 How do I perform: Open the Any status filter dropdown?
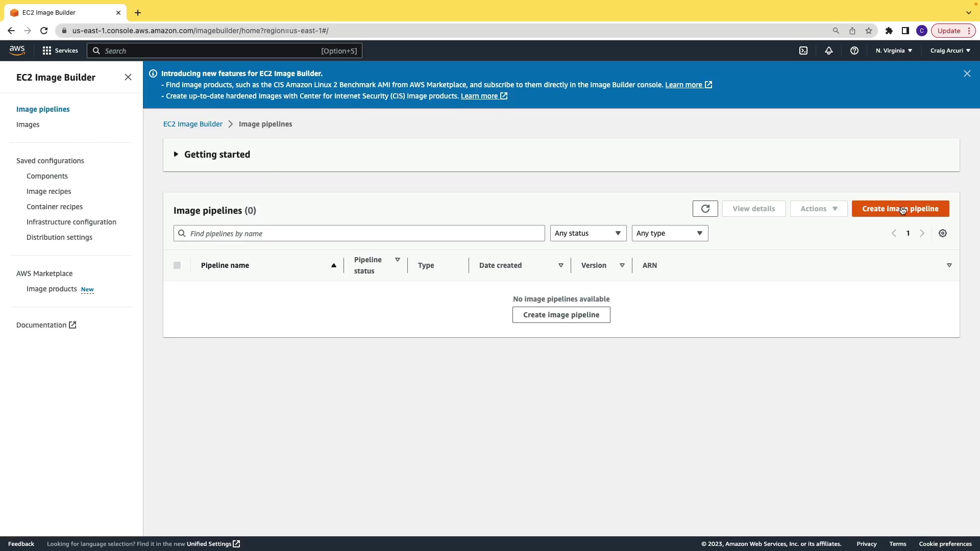pyautogui.click(x=588, y=233)
